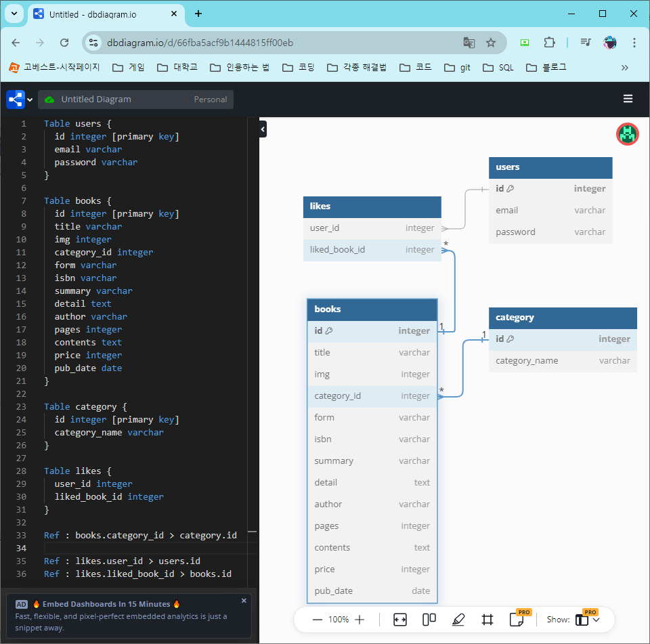Click code line 'Table likes {'
The width and height of the screenshot is (650, 644).
(x=77, y=471)
